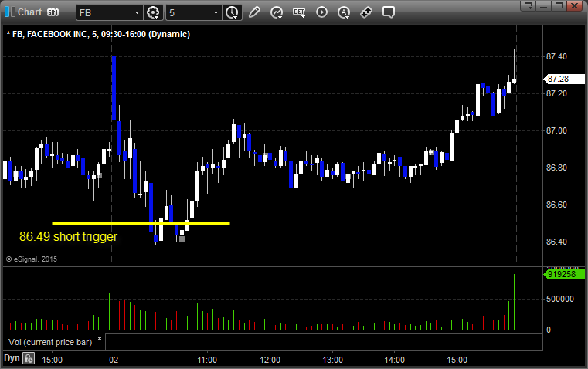588x369 pixels.
Task: Click the 86.80 price axis label
Action: click(556, 168)
